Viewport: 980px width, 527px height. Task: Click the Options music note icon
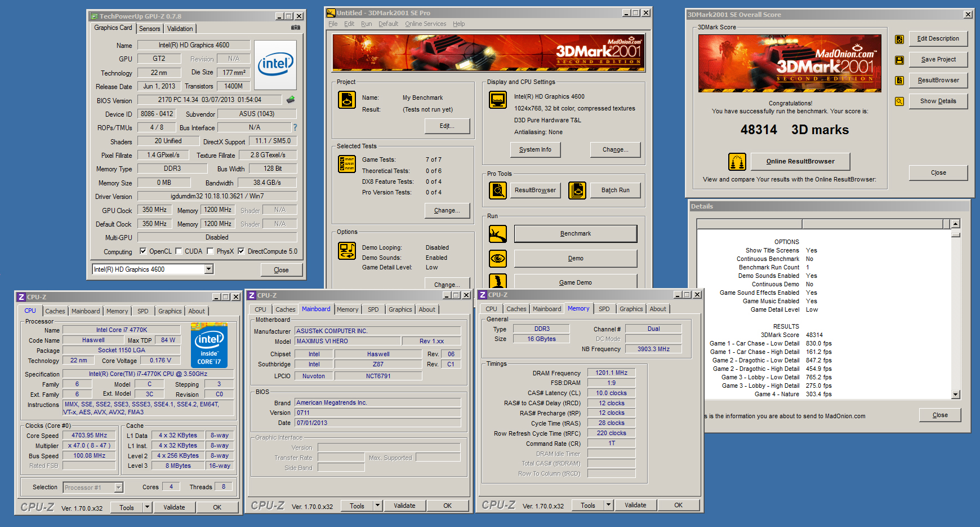coord(347,251)
